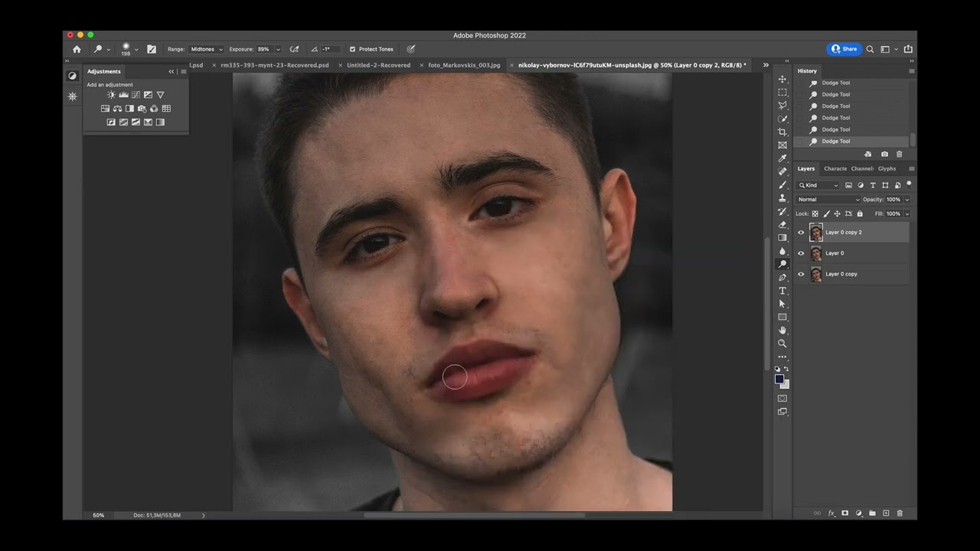Screen dimensions: 980x551
Task: Switch to rm335-393-mynt-23-Recovered.psd tab
Action: [x=274, y=65]
